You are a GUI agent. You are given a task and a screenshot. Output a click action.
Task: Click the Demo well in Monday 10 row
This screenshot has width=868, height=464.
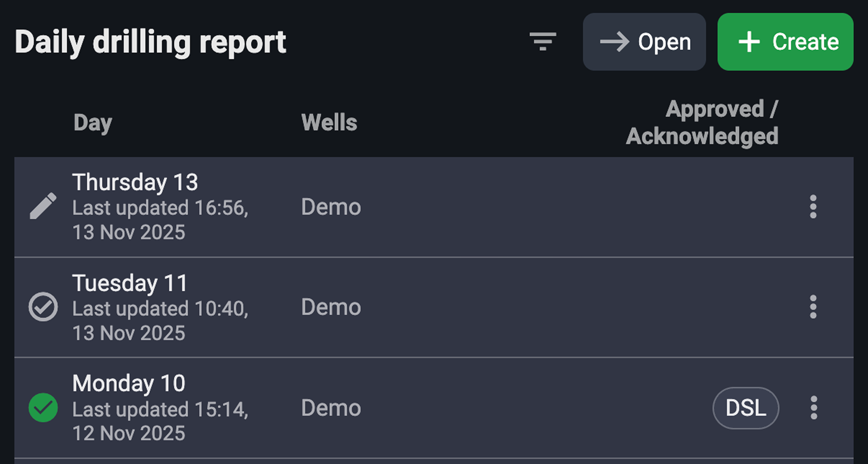click(x=331, y=408)
